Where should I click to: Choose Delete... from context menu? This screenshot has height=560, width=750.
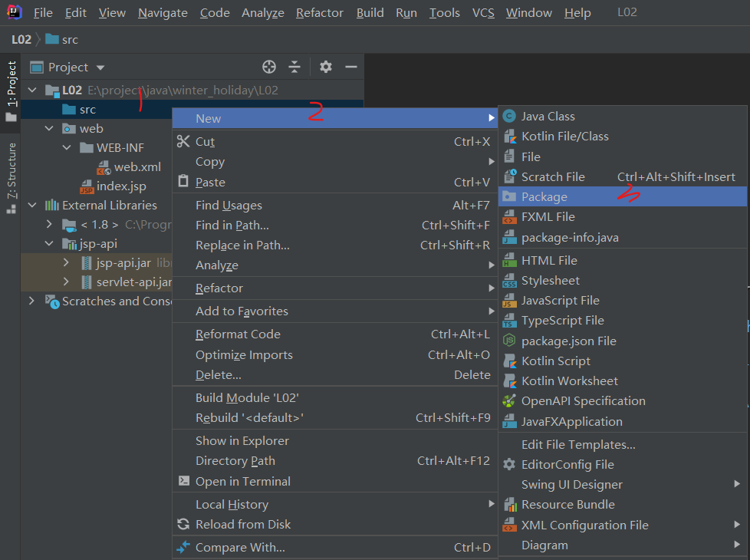point(335,375)
